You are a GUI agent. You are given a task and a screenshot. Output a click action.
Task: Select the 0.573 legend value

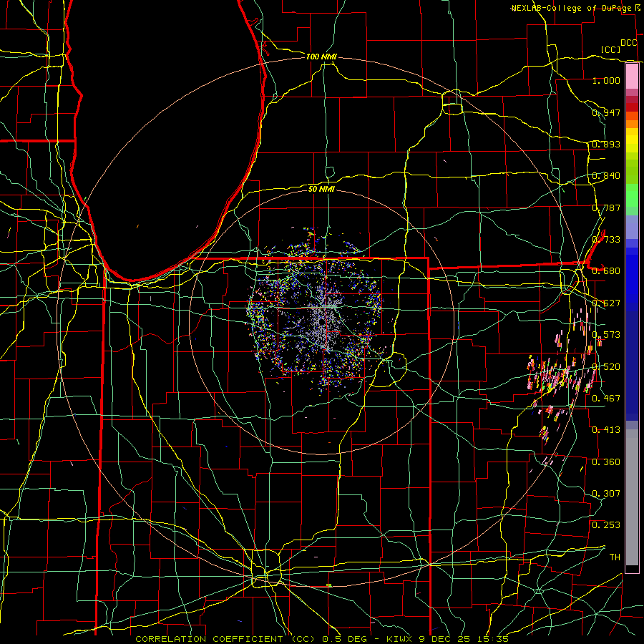pyautogui.click(x=606, y=335)
